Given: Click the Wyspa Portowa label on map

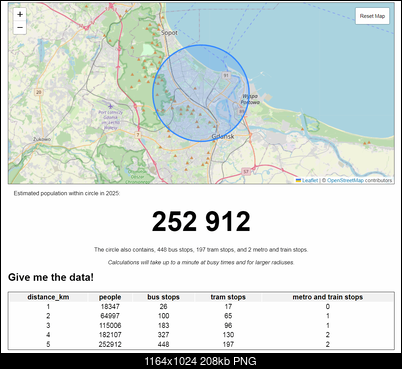Looking at the screenshot, I should (x=250, y=99).
